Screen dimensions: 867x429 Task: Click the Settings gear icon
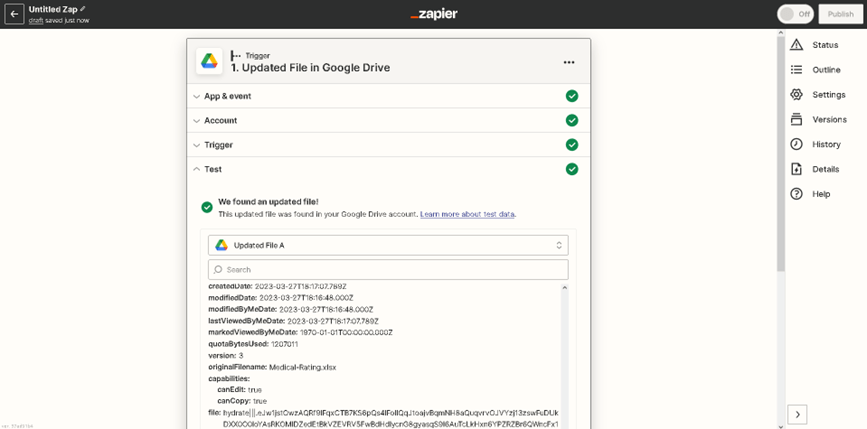click(x=796, y=95)
